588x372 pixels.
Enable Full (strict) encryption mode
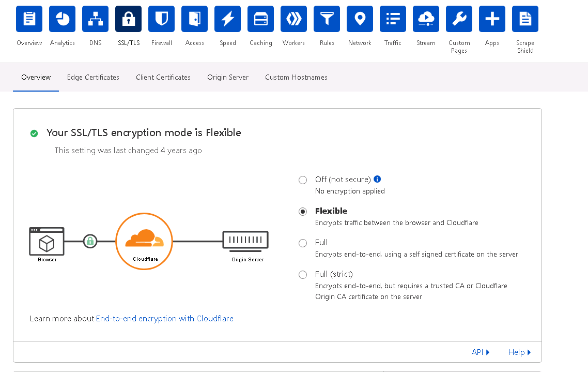tap(303, 275)
